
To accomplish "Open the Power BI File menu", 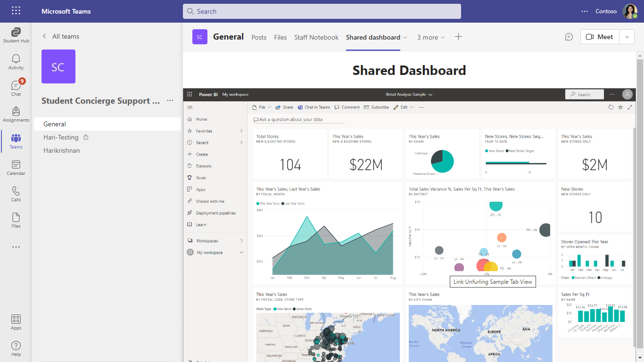I will [x=262, y=107].
